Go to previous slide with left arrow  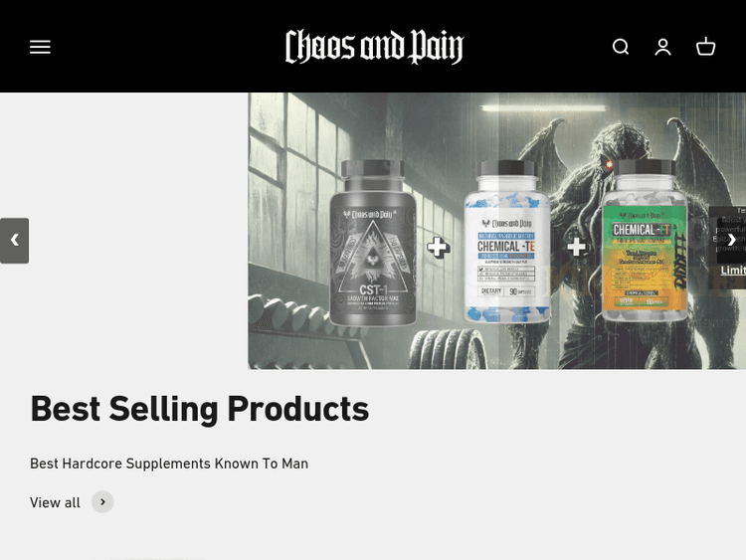[14, 241]
